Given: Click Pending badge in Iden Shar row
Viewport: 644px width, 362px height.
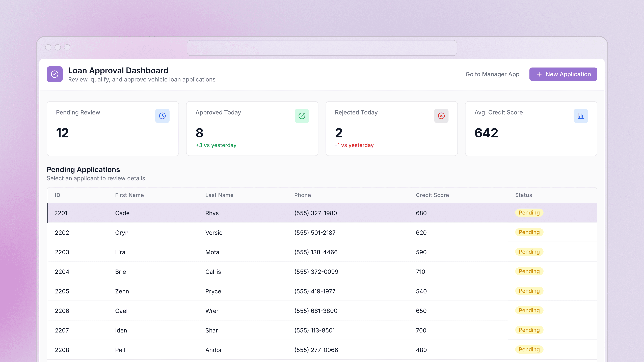Looking at the screenshot, I should tap(529, 330).
